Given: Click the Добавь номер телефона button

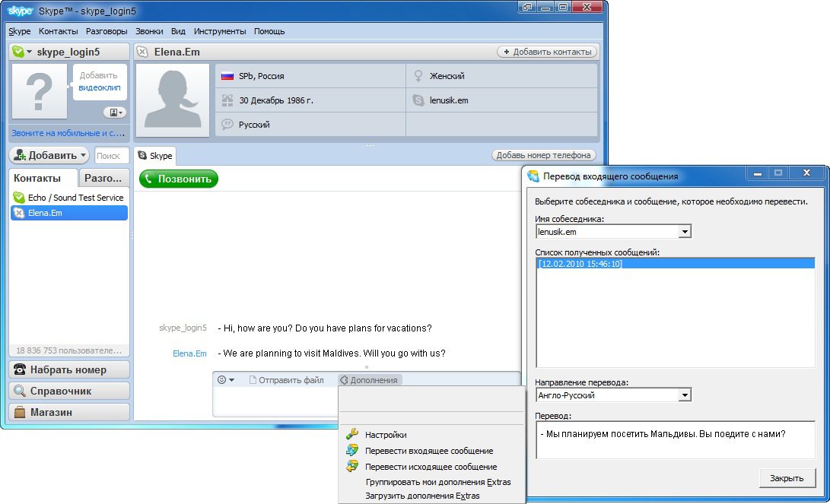Looking at the screenshot, I should [x=544, y=155].
